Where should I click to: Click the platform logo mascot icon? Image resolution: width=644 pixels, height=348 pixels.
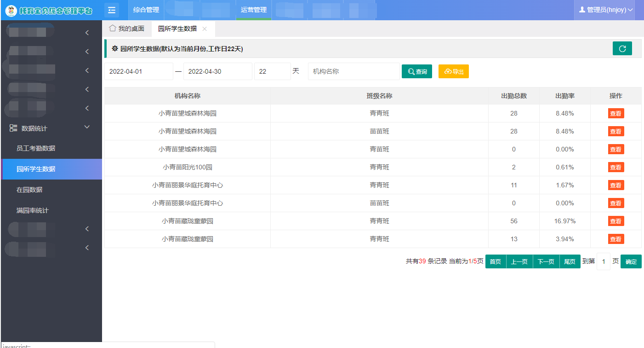pyautogui.click(x=11, y=10)
